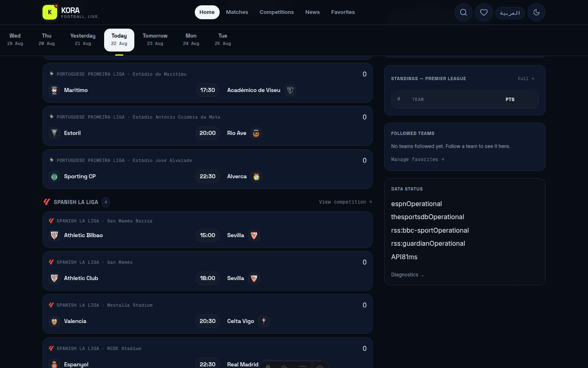Screen dimensions: 588x368
Task: Click the Estoril team crest
Action: [54, 133]
